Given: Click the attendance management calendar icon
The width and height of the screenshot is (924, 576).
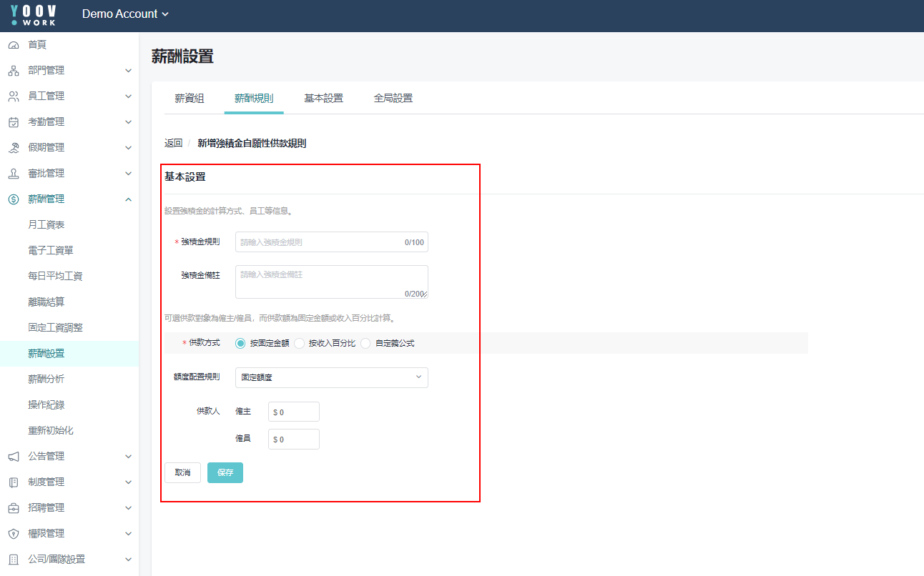Looking at the screenshot, I should (x=13, y=122).
